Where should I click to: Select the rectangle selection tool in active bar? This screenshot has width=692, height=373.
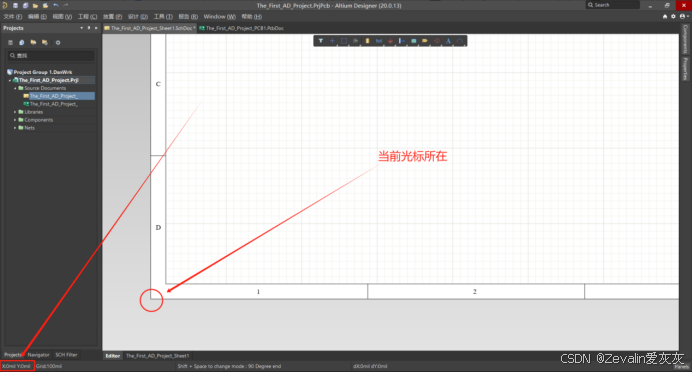click(344, 41)
